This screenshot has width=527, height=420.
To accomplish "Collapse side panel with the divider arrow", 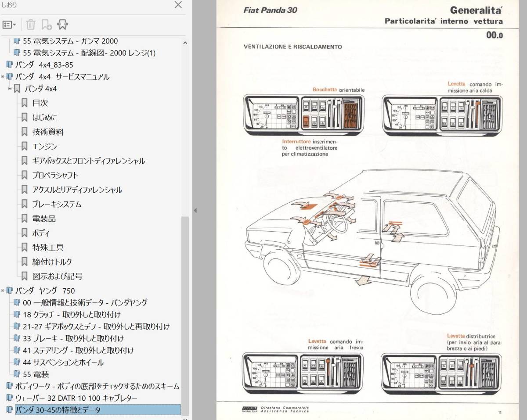I will click(x=195, y=211).
